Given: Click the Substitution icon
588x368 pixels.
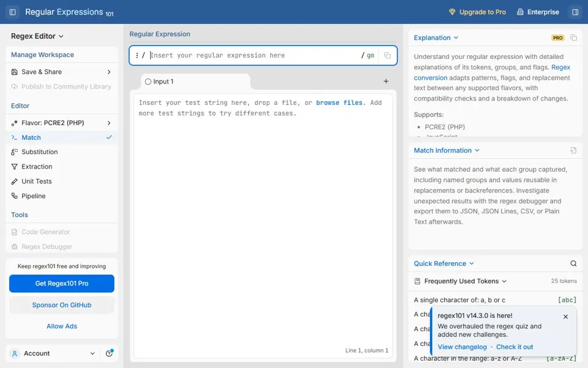Looking at the screenshot, I should pyautogui.click(x=14, y=151).
